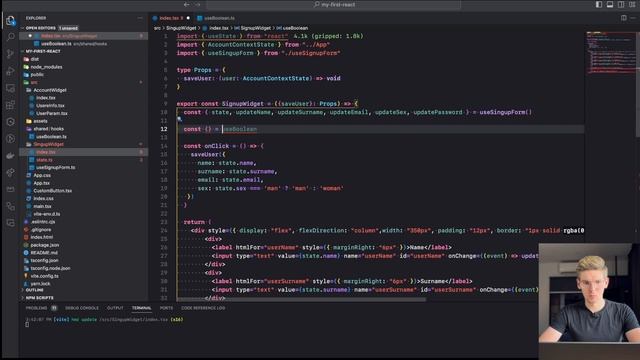Customize layout from title bar icon

click(632, 4)
